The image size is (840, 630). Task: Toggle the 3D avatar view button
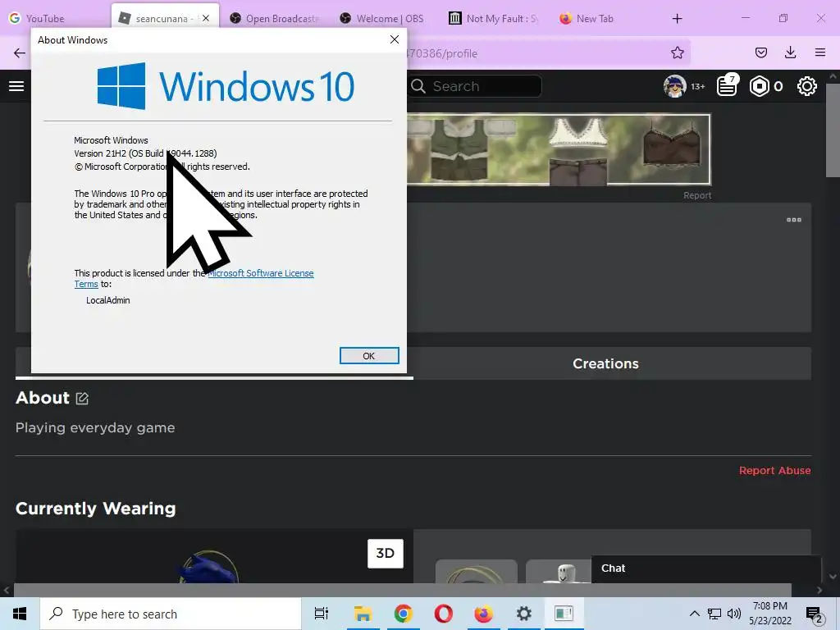click(386, 554)
